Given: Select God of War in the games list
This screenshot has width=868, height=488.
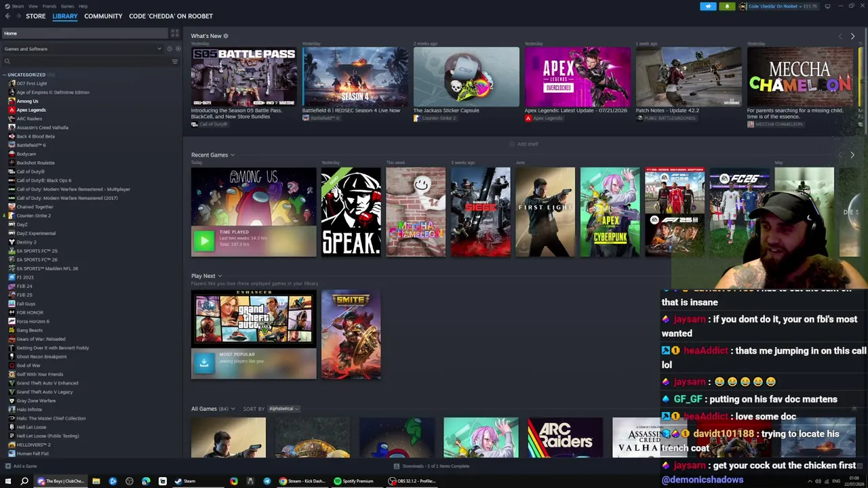Looking at the screenshot, I should tap(28, 365).
